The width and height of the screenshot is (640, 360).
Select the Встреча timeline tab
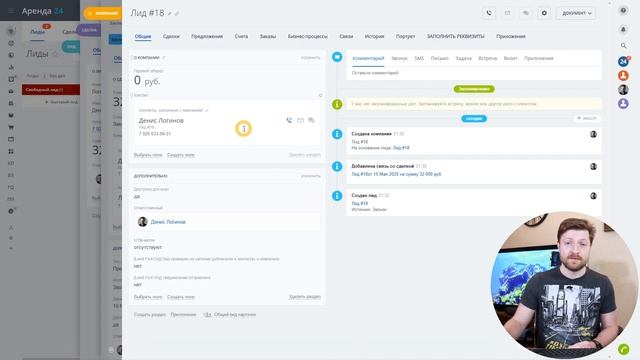click(488, 58)
